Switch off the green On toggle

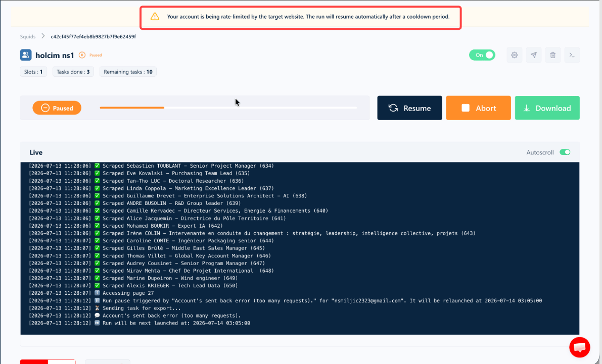482,55
